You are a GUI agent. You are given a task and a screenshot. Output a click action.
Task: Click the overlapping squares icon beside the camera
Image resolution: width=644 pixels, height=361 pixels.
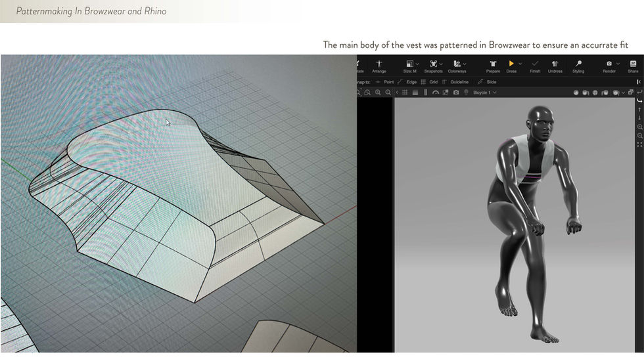[446, 93]
